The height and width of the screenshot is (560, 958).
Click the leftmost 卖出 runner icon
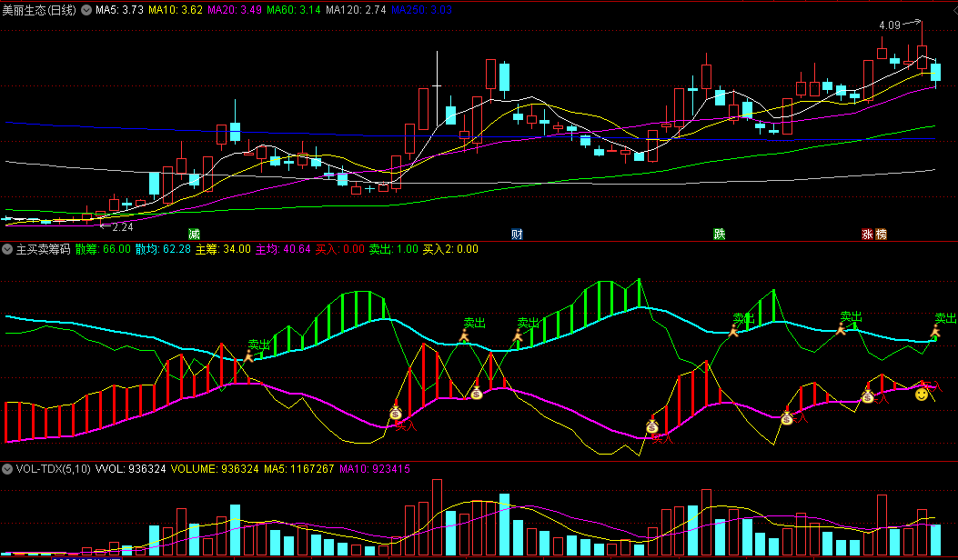[x=249, y=356]
